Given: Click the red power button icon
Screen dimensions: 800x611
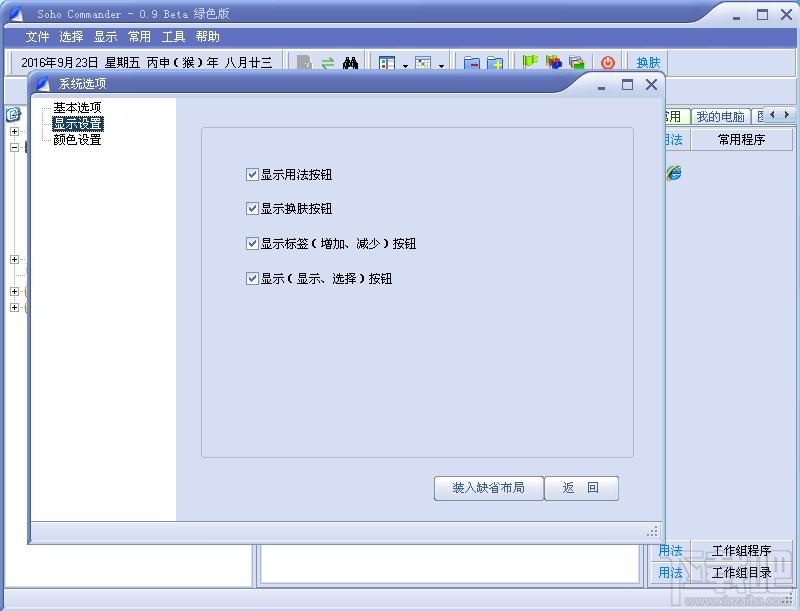Looking at the screenshot, I should pyautogui.click(x=608, y=63).
